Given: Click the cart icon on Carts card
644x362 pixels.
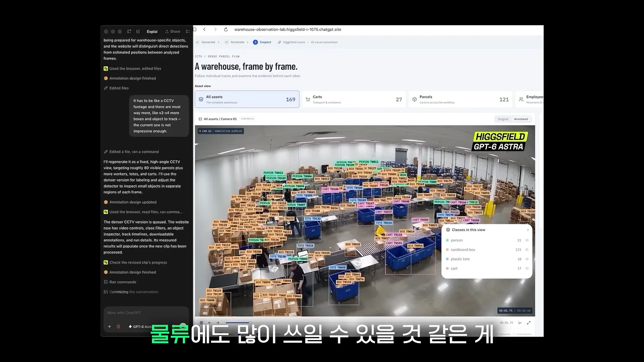Looking at the screenshot, I should 308,100.
